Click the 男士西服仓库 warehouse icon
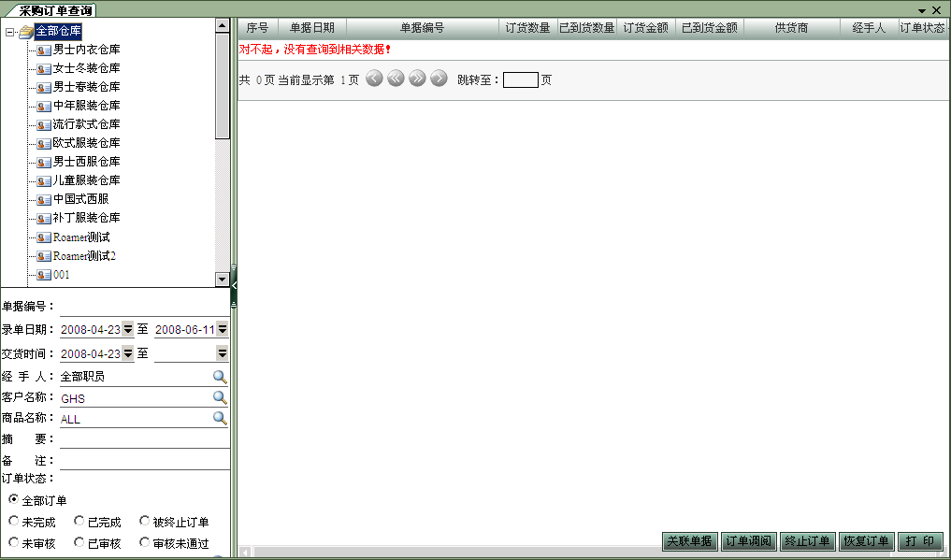 click(44, 163)
